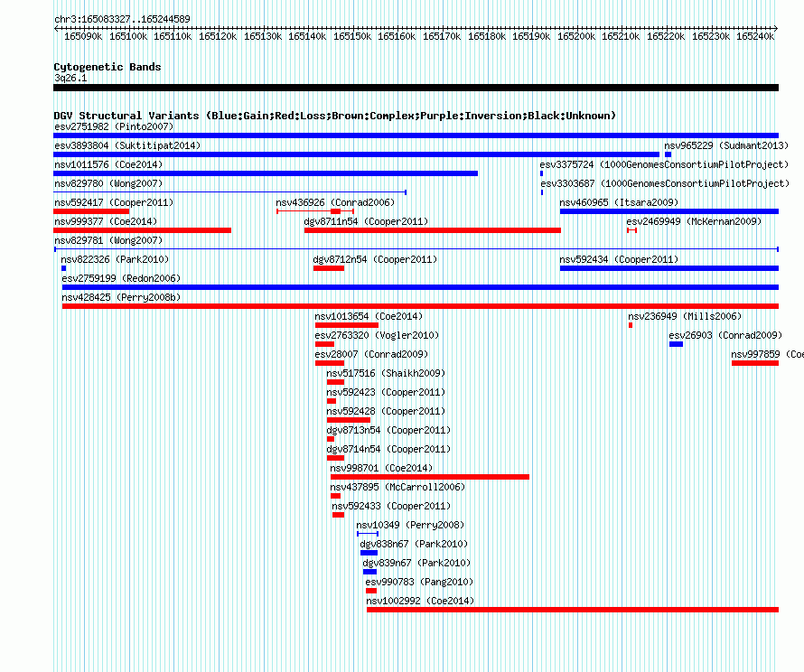This screenshot has width=804, height=672.
Task: Click the nsv437895 (McCarroll2006) label
Action: click(x=397, y=487)
